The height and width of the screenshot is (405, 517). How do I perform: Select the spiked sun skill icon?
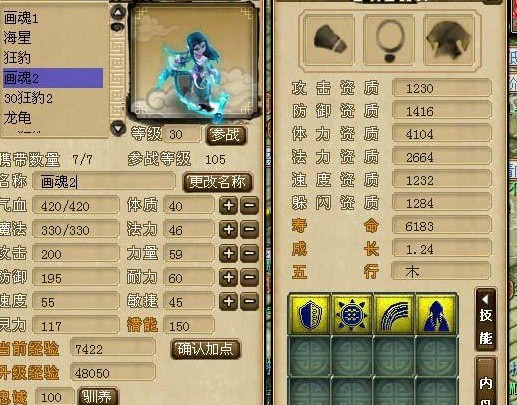coord(352,314)
